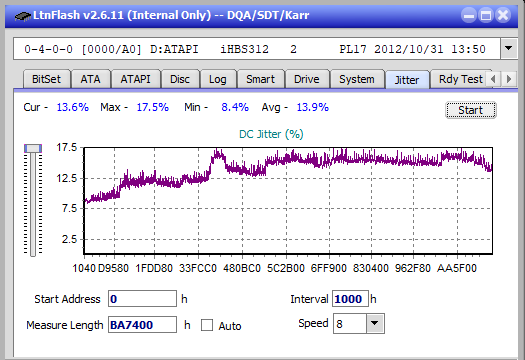Select the Jitter tab

[x=407, y=80]
